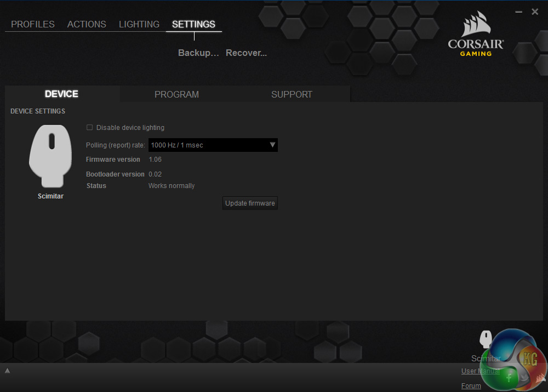Click the Update firmware button
This screenshot has height=392, width=548.
250,203
